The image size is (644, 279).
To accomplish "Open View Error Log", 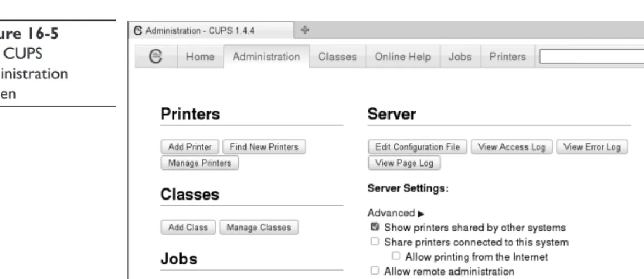I will pos(592,147).
